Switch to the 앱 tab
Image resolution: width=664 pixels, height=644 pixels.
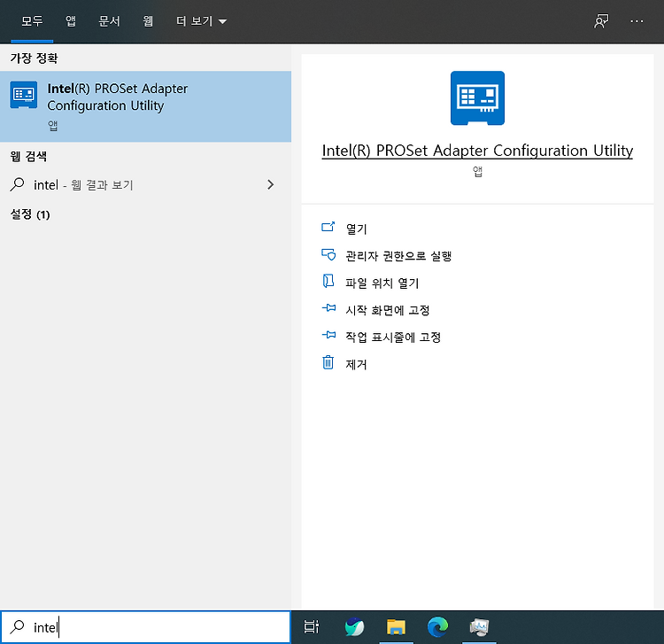pos(71,21)
